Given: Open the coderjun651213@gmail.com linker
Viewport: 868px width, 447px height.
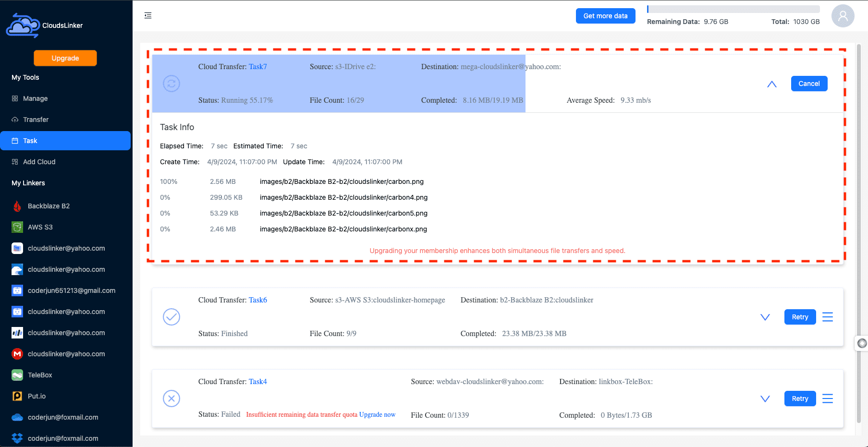Looking at the screenshot, I should click(x=65, y=290).
